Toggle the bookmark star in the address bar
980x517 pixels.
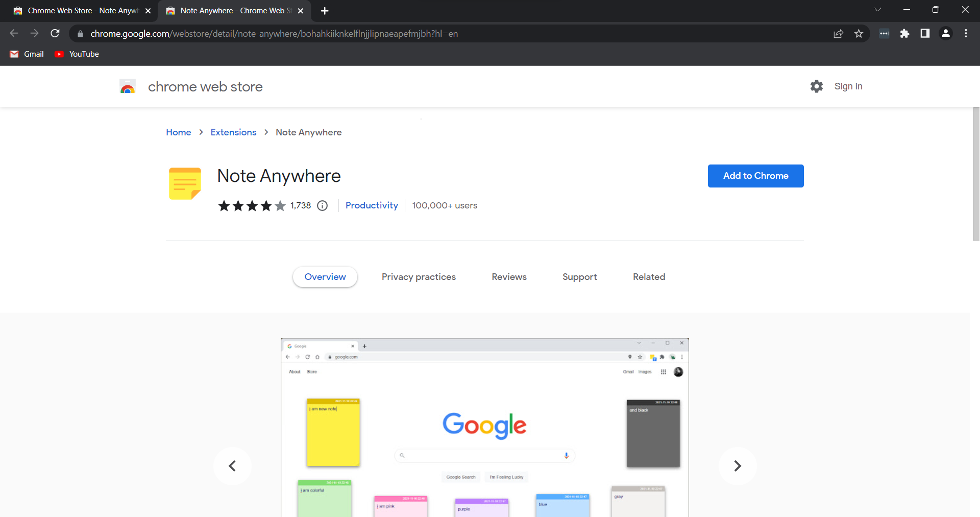(x=859, y=33)
